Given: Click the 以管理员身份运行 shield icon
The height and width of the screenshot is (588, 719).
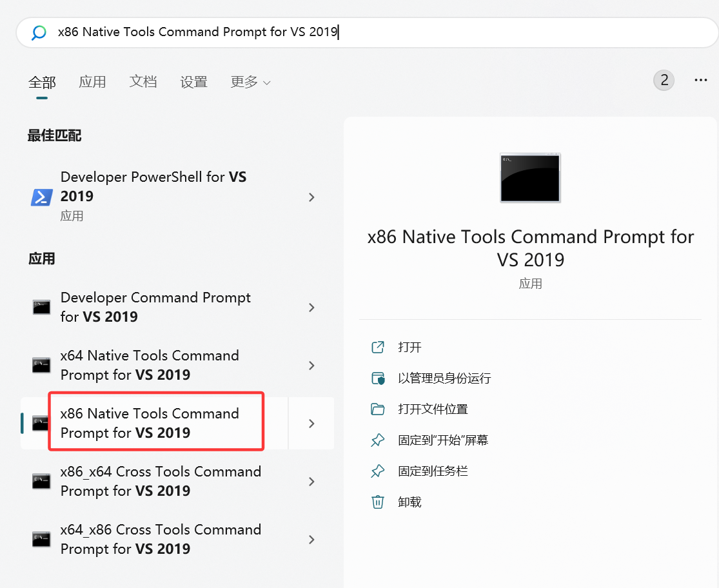Looking at the screenshot, I should click(379, 378).
